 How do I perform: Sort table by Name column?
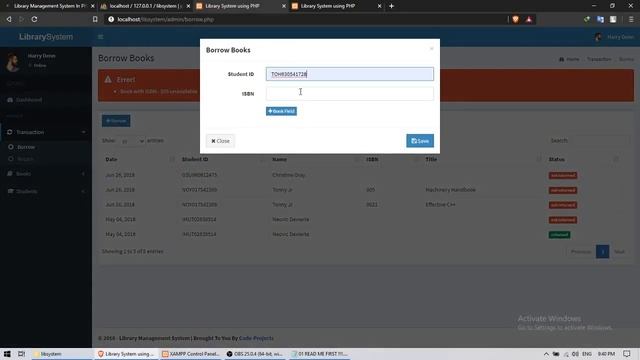pyautogui.click(x=315, y=159)
